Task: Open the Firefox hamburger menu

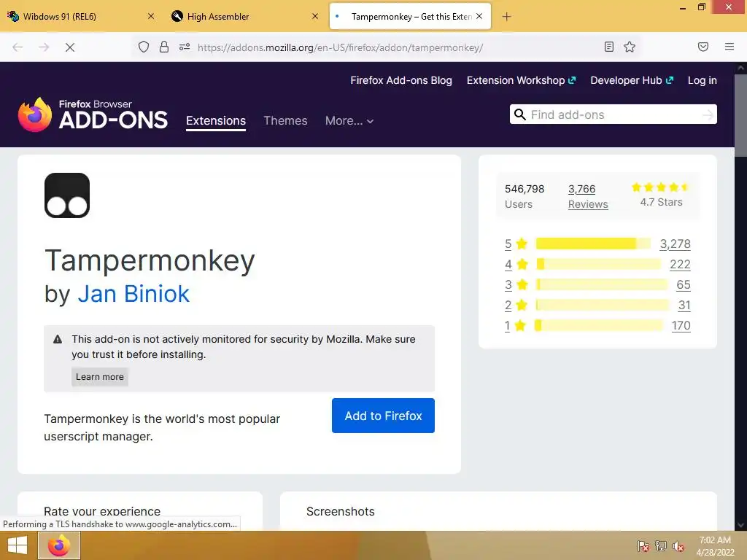Action: point(729,47)
